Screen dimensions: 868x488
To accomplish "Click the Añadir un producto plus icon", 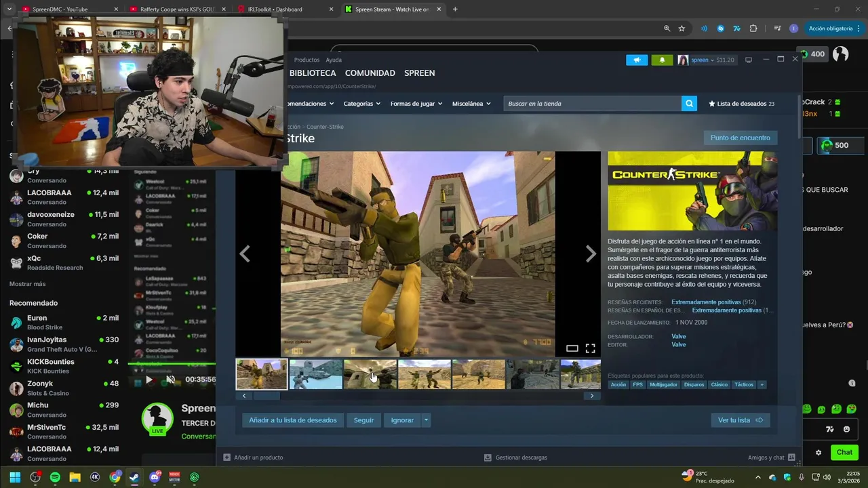I will click(x=227, y=457).
